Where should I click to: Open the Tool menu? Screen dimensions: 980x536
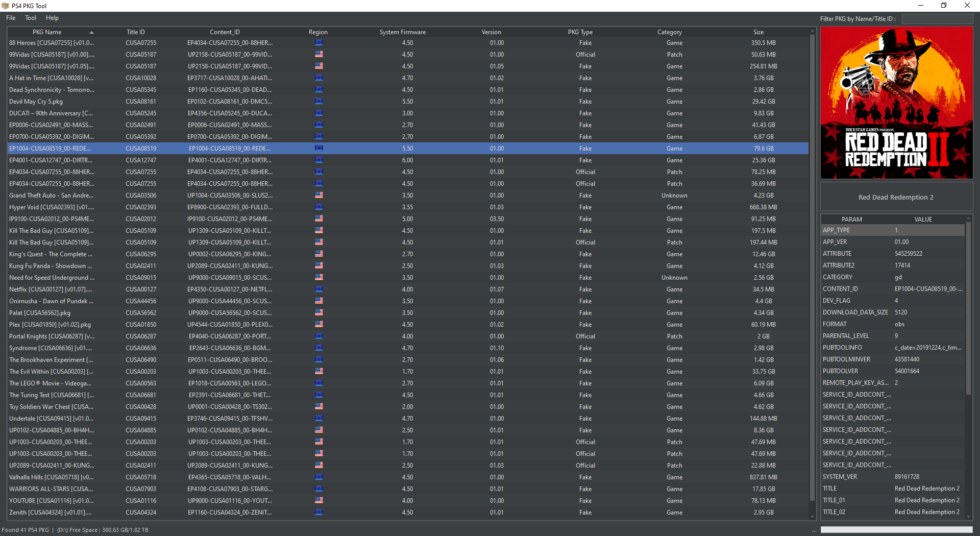(x=31, y=18)
